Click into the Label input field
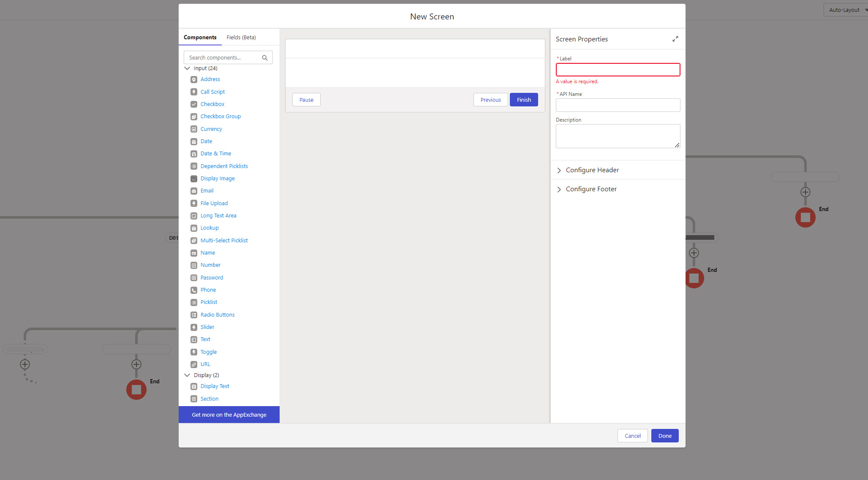 tap(618, 70)
